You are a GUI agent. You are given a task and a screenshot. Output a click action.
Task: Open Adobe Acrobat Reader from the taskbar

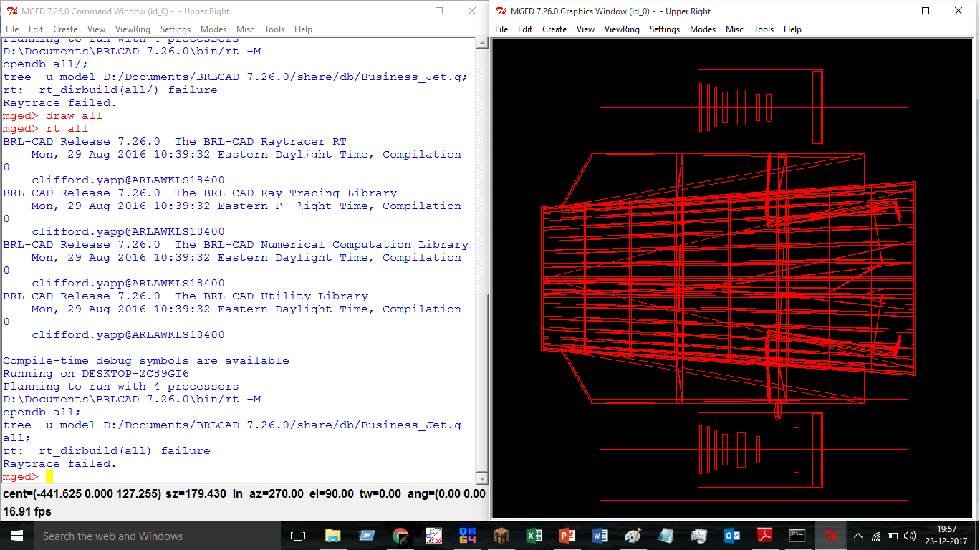765,536
